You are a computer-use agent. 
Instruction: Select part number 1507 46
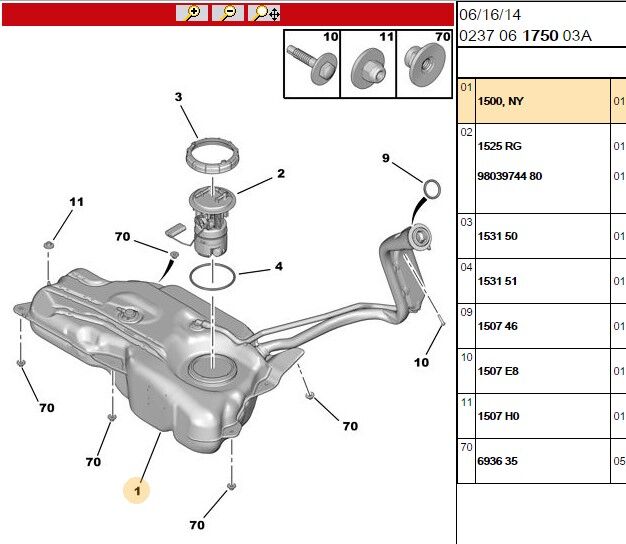click(x=497, y=326)
